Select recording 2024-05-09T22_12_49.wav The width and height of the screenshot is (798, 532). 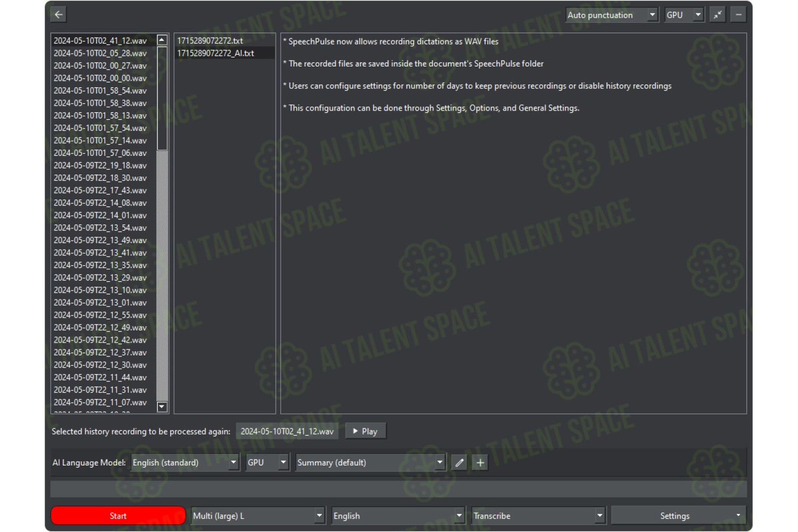point(104,328)
